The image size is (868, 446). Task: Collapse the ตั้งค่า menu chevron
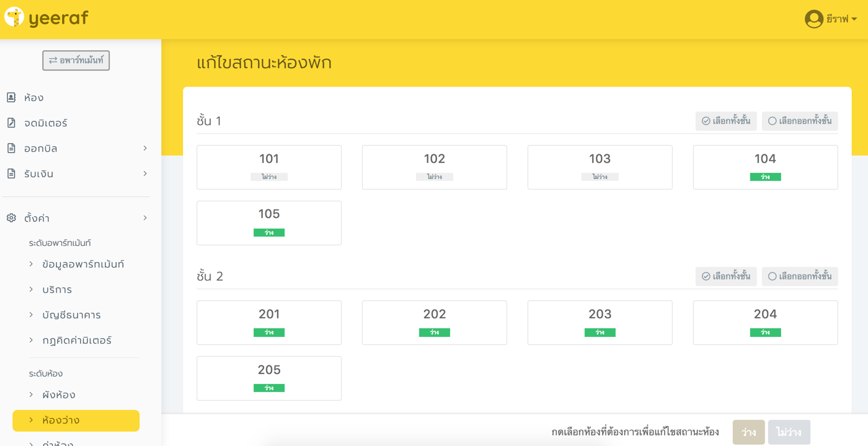pyautogui.click(x=145, y=218)
